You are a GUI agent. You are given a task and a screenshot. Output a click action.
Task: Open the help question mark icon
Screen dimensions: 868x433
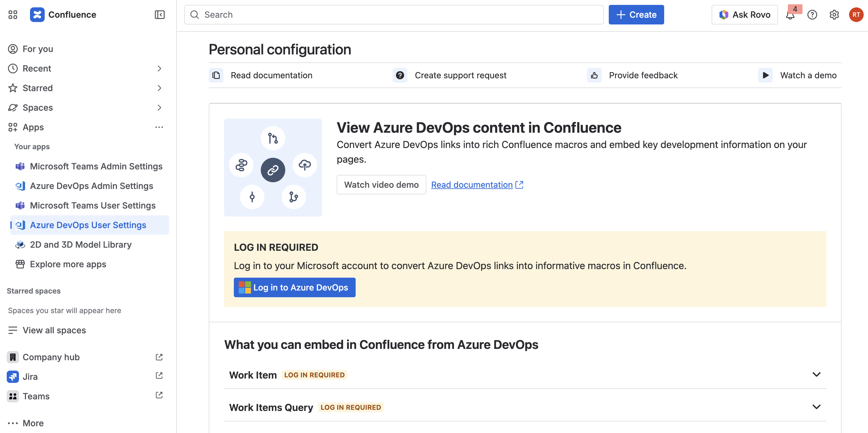point(812,14)
